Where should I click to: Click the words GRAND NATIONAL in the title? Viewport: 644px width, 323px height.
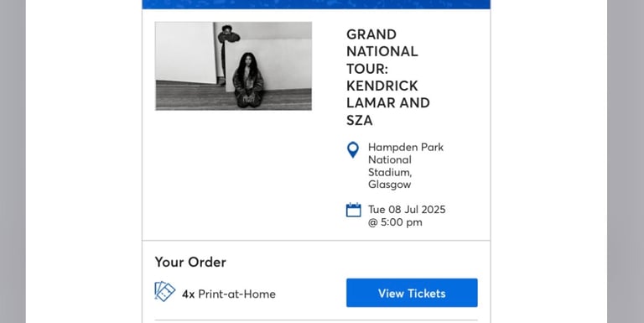click(x=382, y=43)
